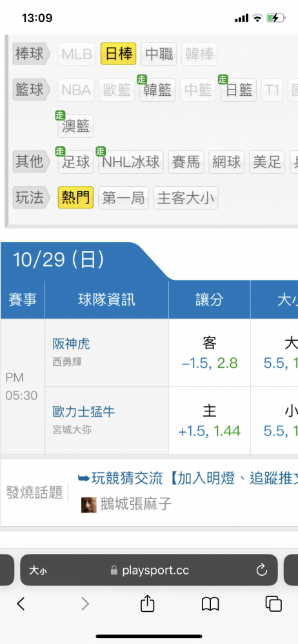Screen dimensions: 298x644
Task: Select 熱門 play type filter
Action: [75, 198]
